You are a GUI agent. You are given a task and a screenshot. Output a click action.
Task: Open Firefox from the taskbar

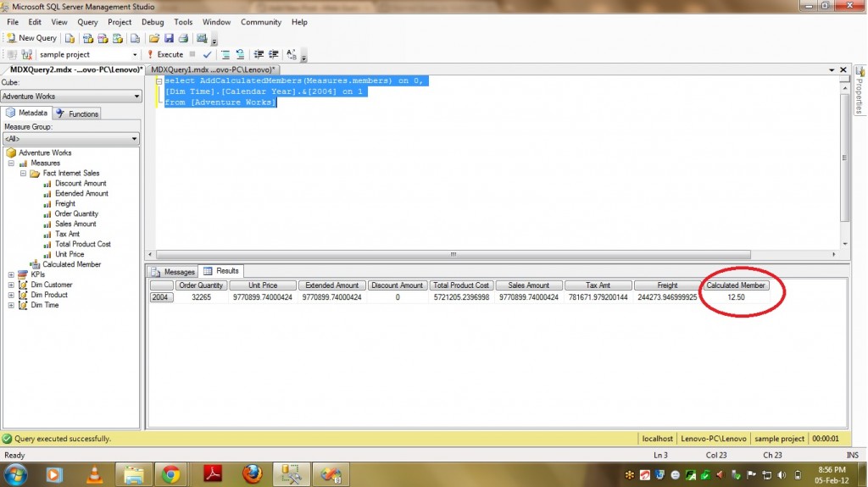[251, 473]
